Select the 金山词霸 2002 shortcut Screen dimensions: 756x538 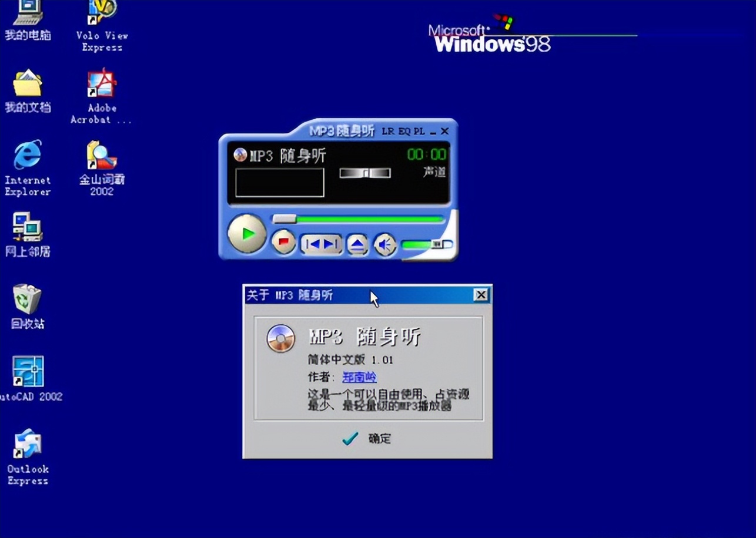pos(102,168)
